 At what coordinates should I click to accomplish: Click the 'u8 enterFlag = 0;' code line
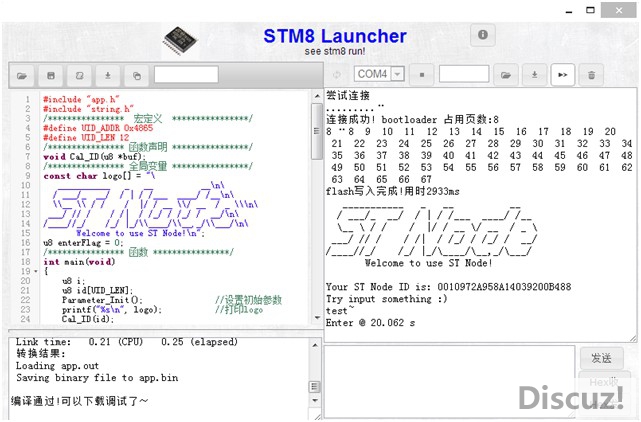pos(83,242)
